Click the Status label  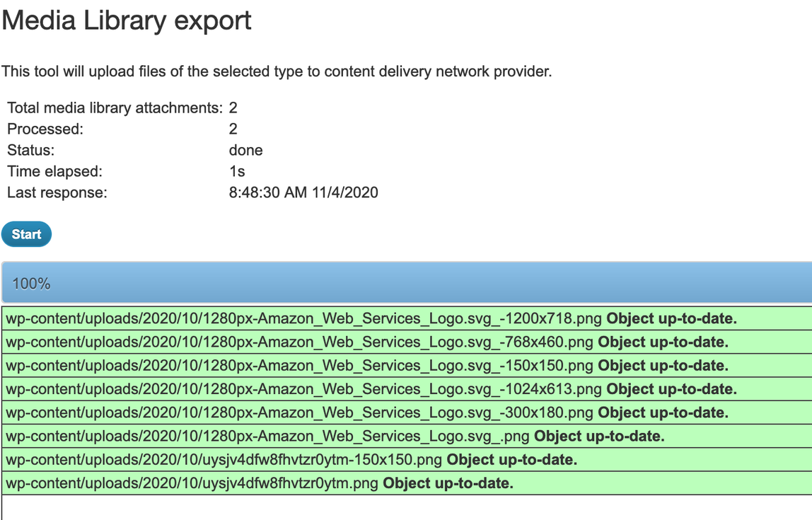30,151
